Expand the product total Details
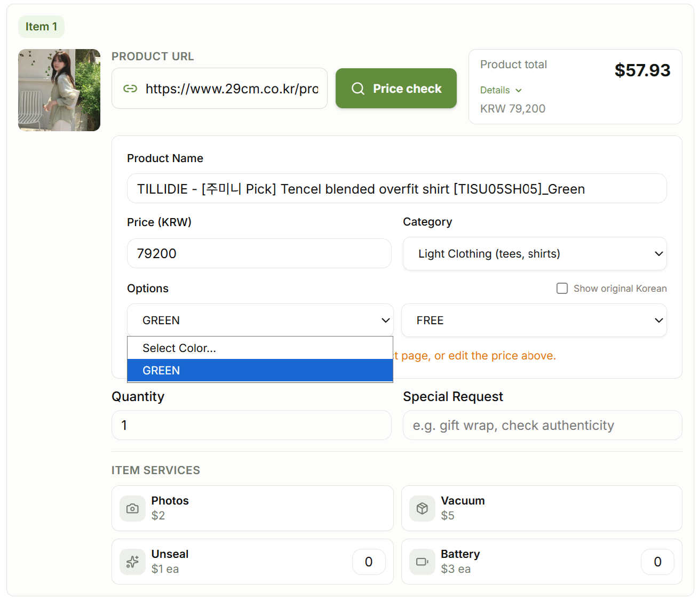 (501, 90)
